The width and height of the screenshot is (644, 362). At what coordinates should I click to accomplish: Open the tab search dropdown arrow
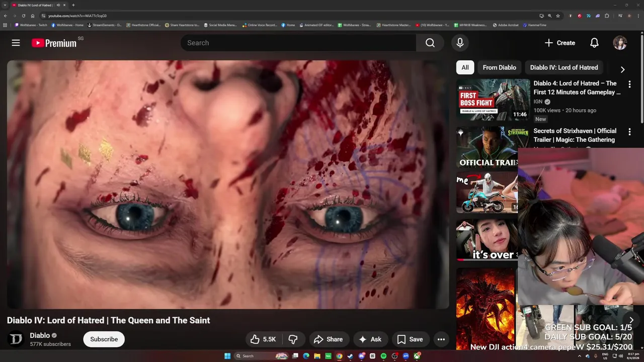click(x=5, y=5)
